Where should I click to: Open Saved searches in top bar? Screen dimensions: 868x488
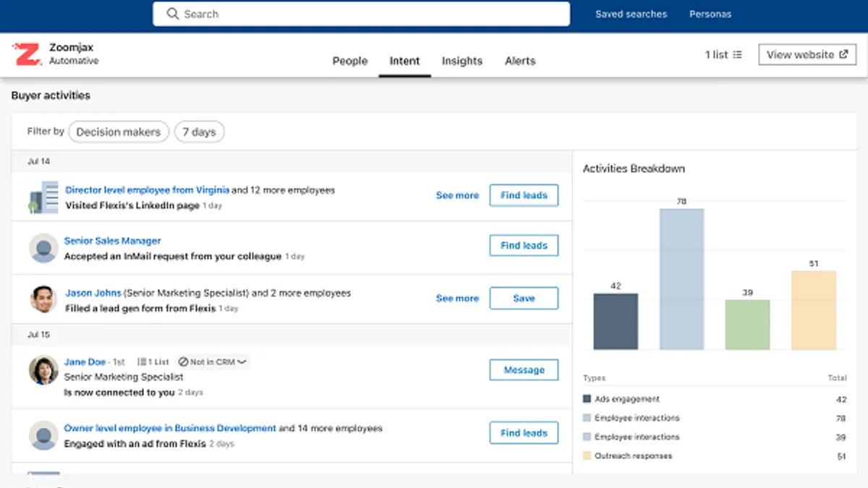click(x=631, y=14)
